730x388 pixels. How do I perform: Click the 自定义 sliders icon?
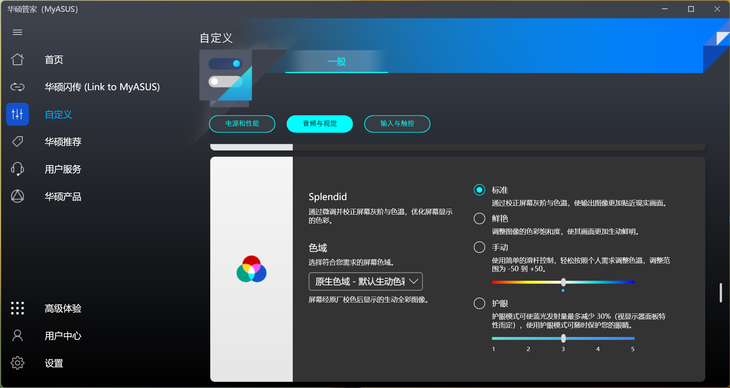(17, 114)
